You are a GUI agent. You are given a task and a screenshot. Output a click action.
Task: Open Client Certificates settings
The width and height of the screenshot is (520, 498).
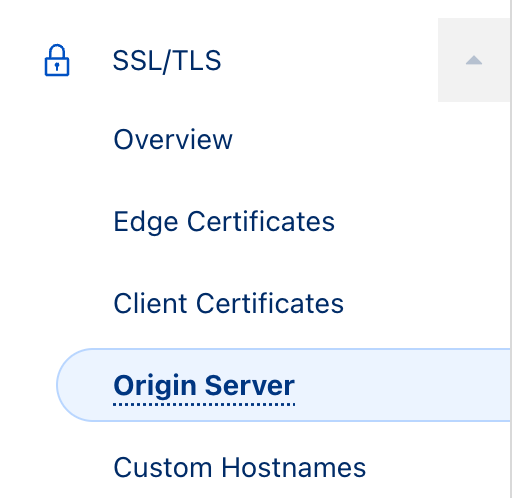228,303
